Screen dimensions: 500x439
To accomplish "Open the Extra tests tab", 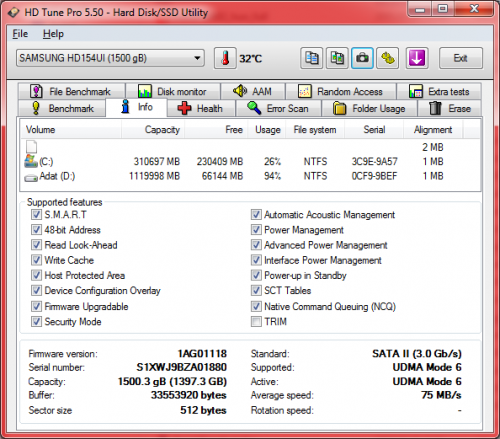I will click(439, 91).
